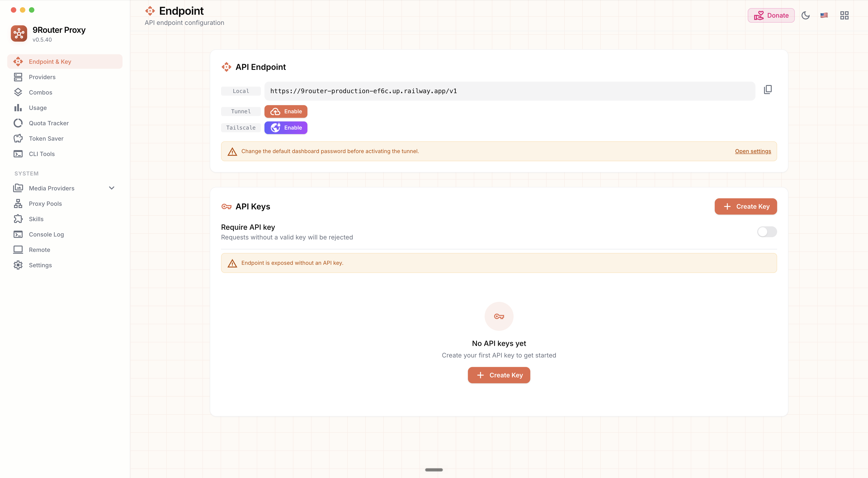Click the Skills puzzle piece icon
This screenshot has height=478, width=868.
(18, 219)
